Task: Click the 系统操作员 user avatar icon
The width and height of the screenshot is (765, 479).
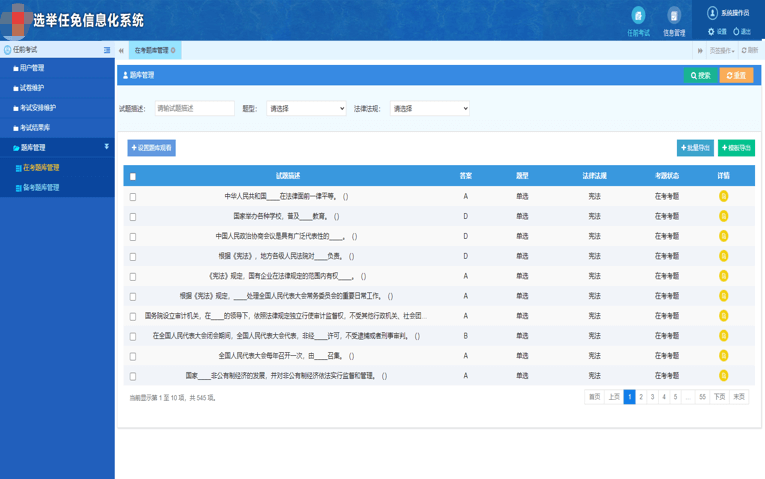Action: coord(712,13)
